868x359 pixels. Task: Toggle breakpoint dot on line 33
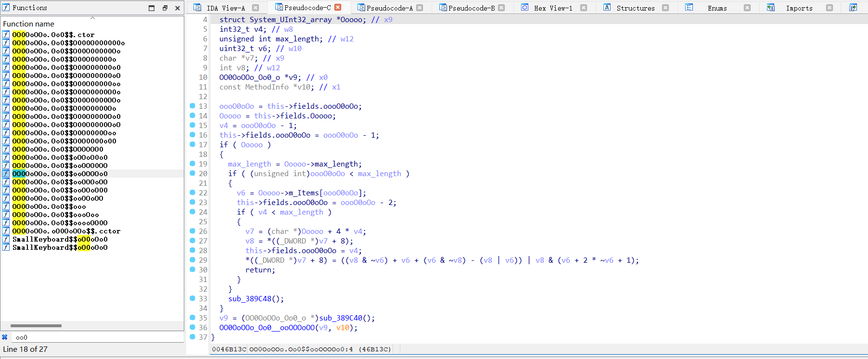coord(192,298)
